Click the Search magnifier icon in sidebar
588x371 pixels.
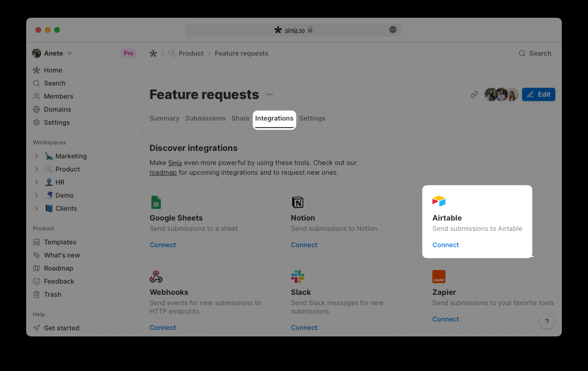click(36, 83)
